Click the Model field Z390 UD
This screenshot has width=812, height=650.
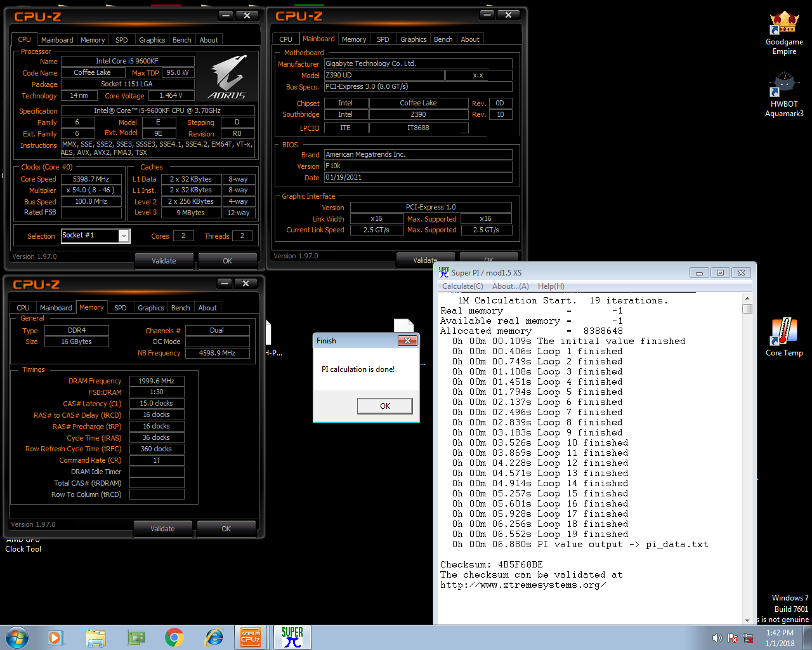384,75
